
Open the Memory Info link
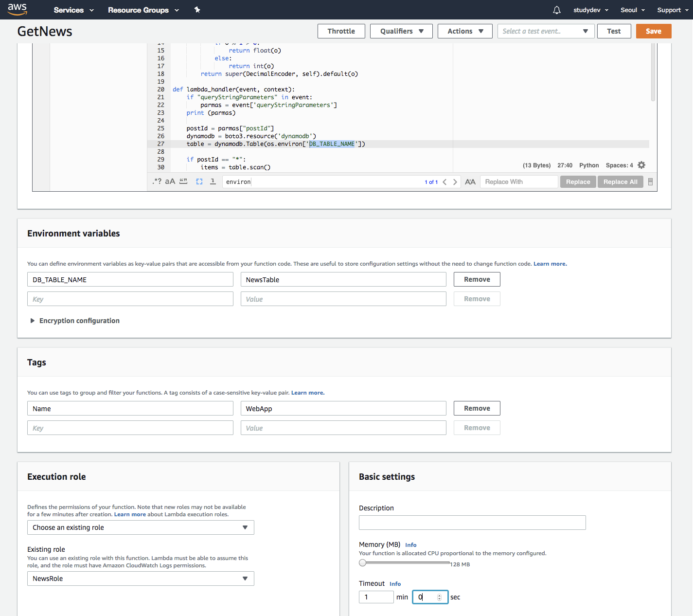(x=411, y=545)
